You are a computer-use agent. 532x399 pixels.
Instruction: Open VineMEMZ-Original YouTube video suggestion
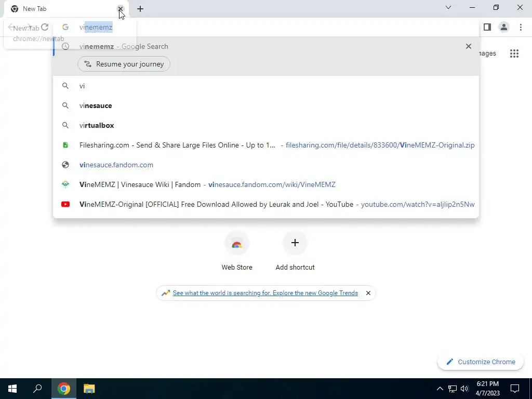click(266, 204)
